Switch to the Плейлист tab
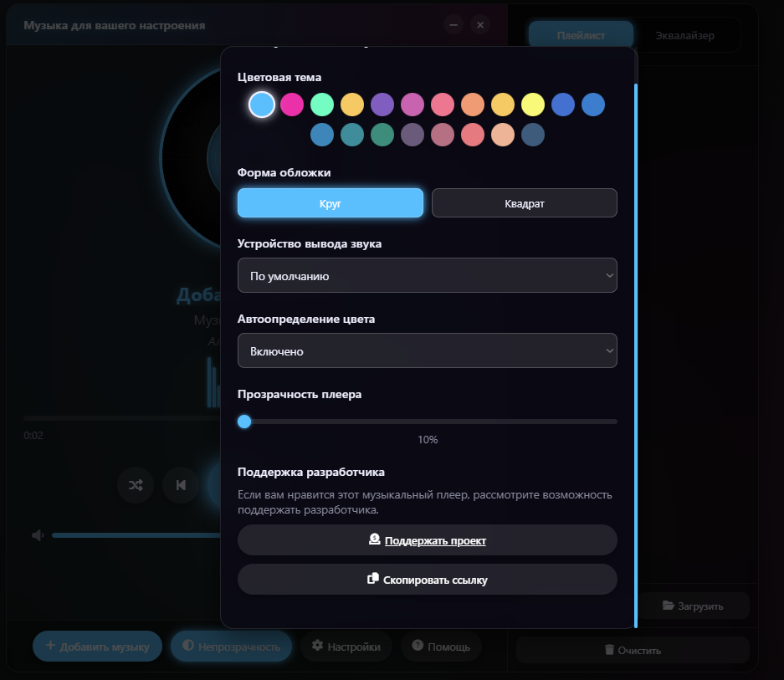This screenshot has height=680, width=784. coord(581,36)
